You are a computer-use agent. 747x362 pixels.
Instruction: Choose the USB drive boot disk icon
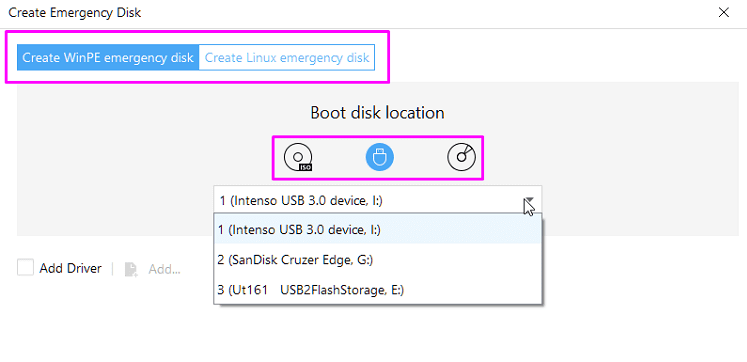tap(379, 157)
